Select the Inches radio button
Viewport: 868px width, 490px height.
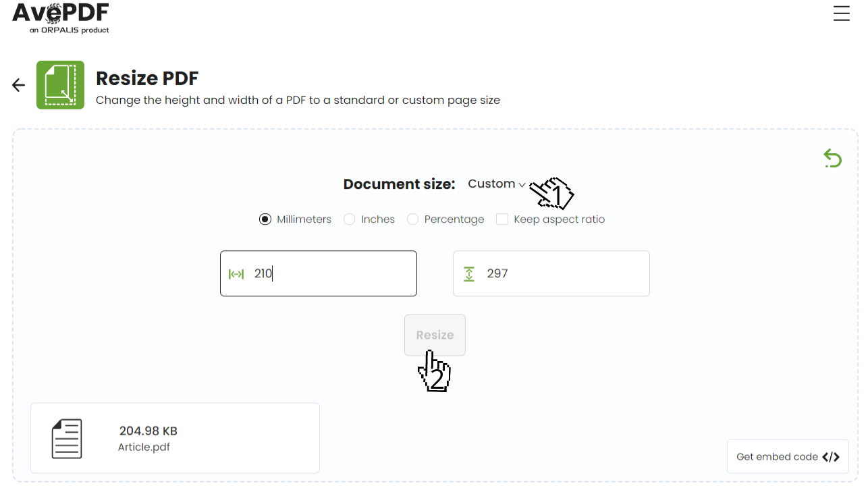click(350, 219)
